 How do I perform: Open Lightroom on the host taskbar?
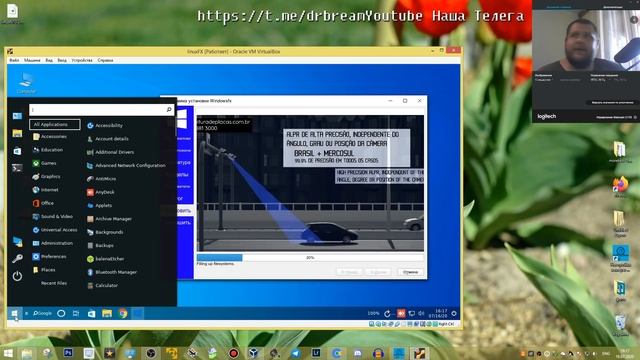(x=316, y=353)
